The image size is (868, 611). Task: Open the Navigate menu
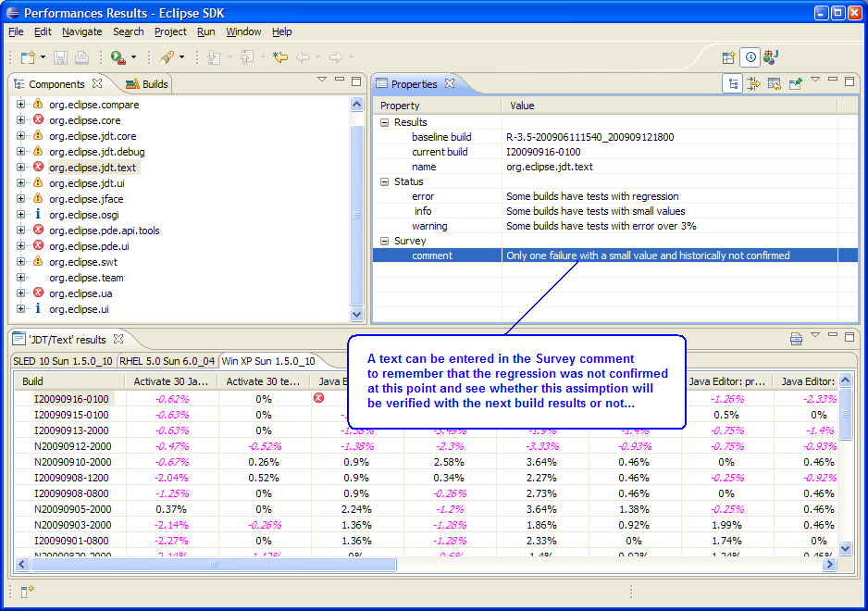tap(81, 31)
